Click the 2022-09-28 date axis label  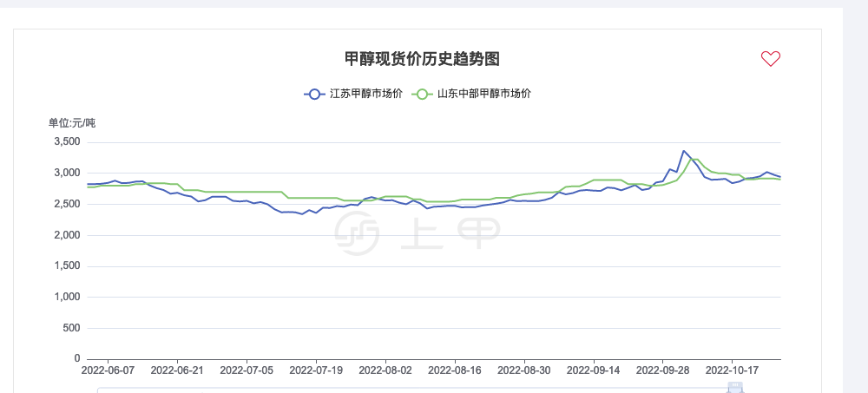[662, 370]
